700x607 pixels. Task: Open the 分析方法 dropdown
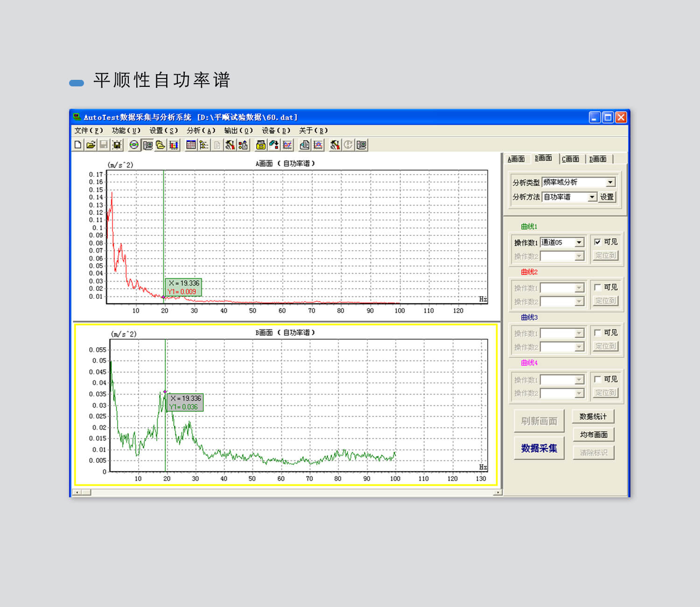click(x=592, y=197)
